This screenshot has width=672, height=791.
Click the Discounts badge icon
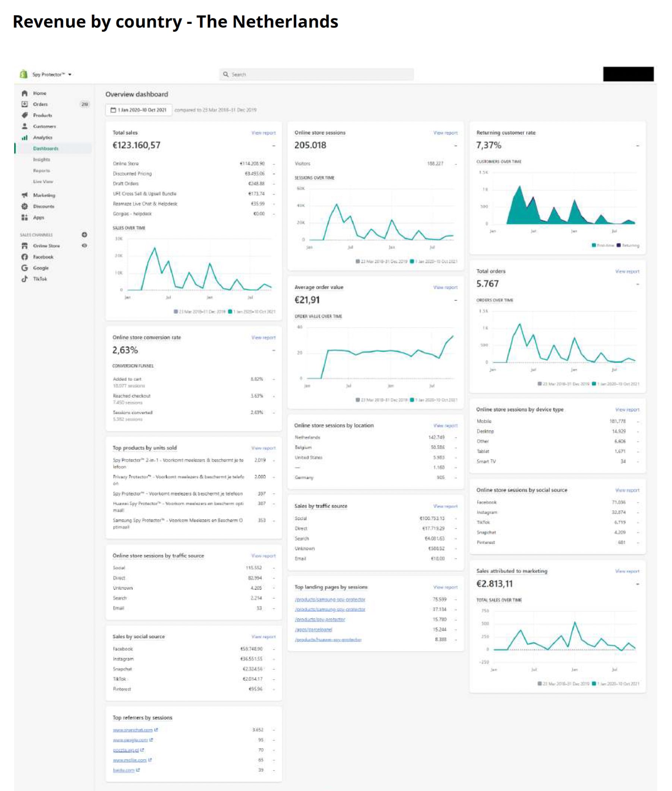[x=25, y=206]
